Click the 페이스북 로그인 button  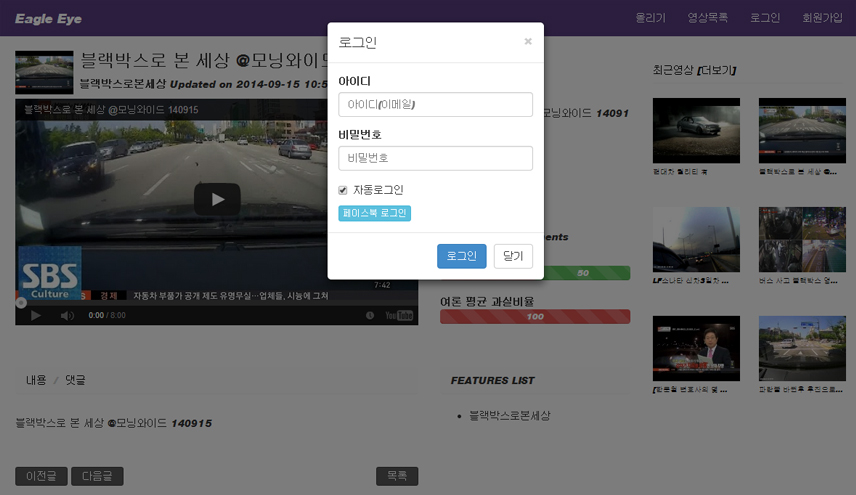tap(374, 213)
